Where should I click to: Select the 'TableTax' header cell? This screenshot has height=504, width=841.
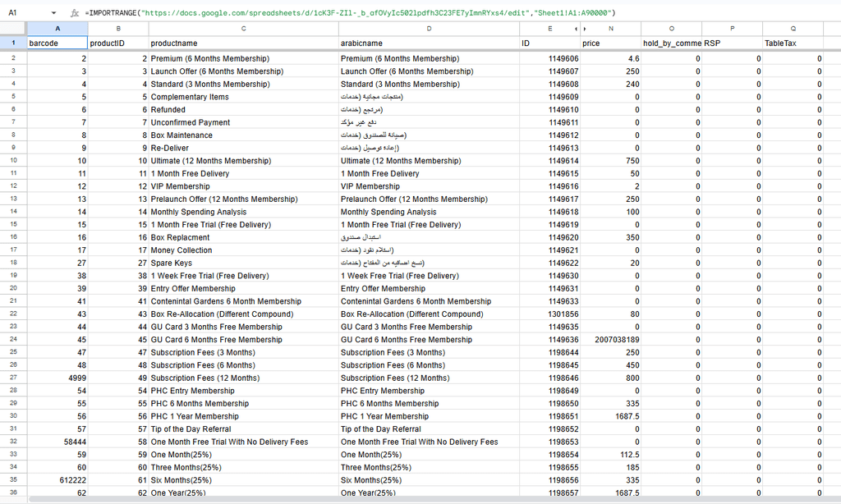point(793,43)
